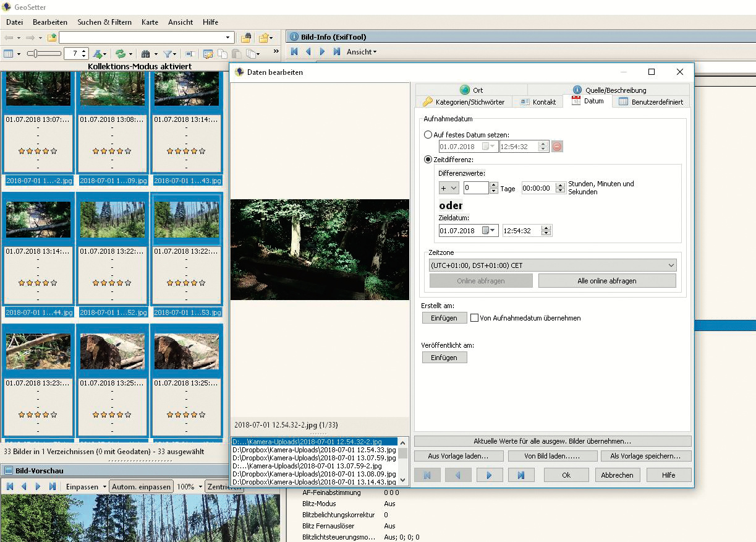
Task: Switch to the Kategorien/Stichwörter tab
Action: pyautogui.click(x=464, y=102)
